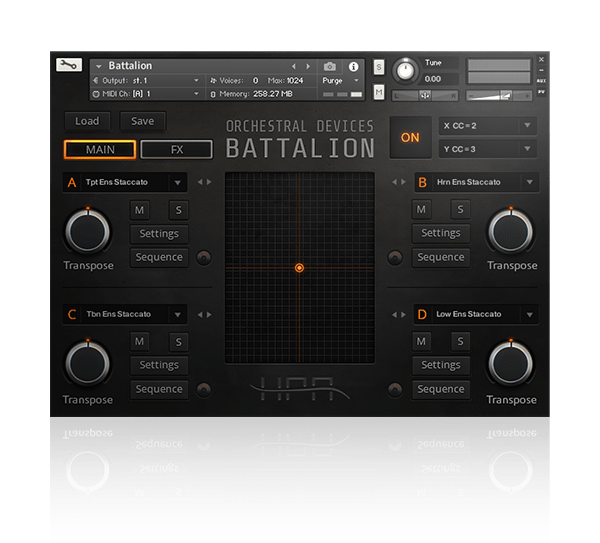600x543 pixels.
Task: Click the XY pad center cursor
Action: pyautogui.click(x=299, y=268)
